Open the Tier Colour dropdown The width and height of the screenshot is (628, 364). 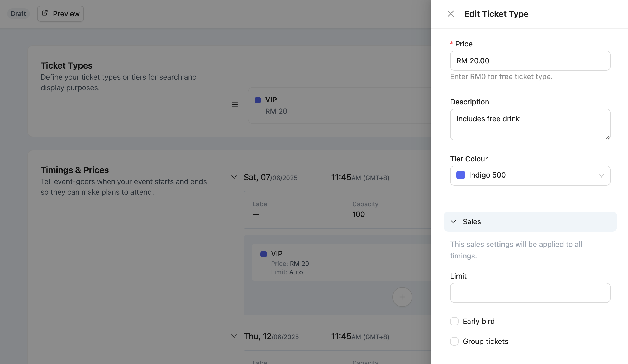[530, 175]
